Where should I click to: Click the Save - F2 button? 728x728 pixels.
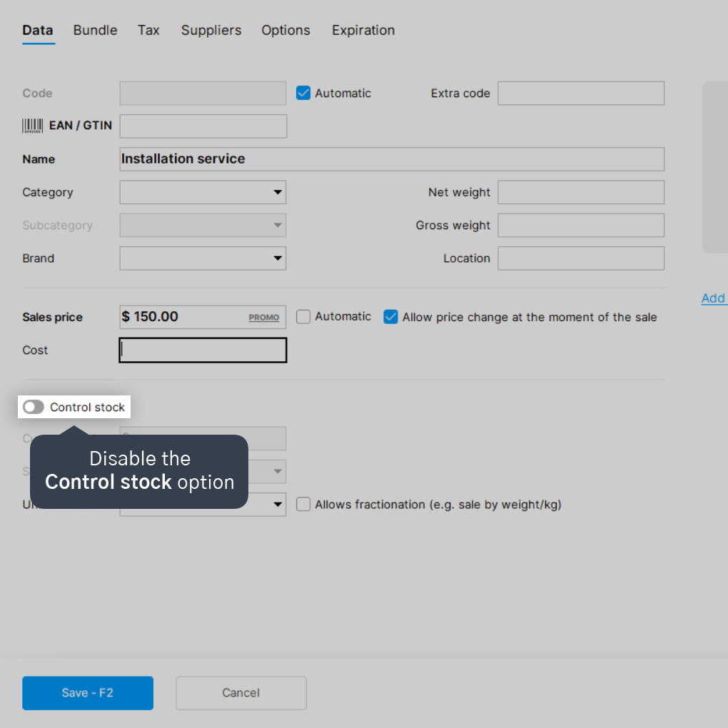pos(88,693)
